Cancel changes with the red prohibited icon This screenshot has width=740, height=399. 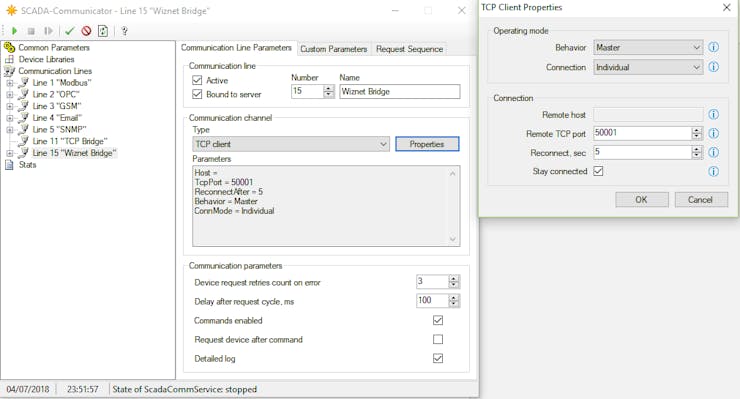click(x=86, y=31)
